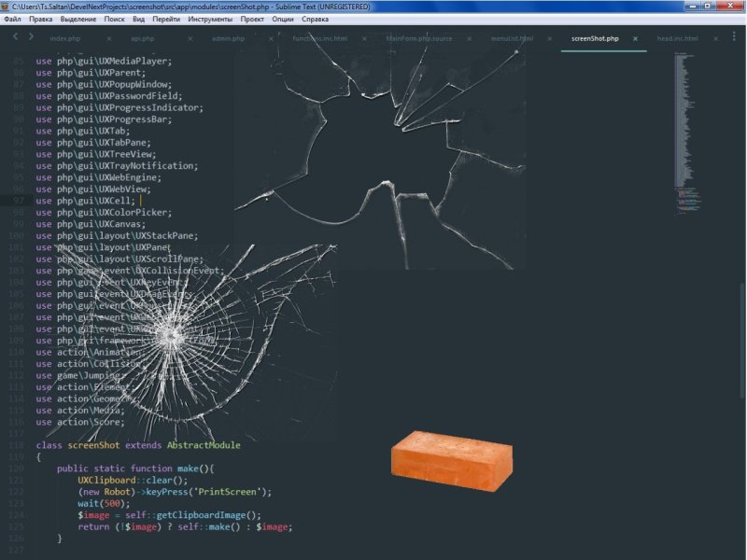This screenshot has width=747, height=560.
Task: Click the minimap code preview
Action: [686, 131]
